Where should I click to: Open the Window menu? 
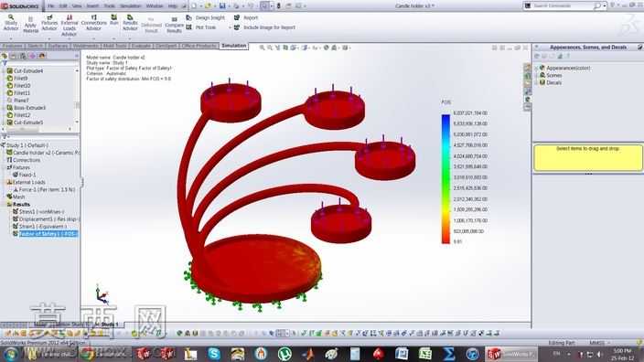(155, 6)
